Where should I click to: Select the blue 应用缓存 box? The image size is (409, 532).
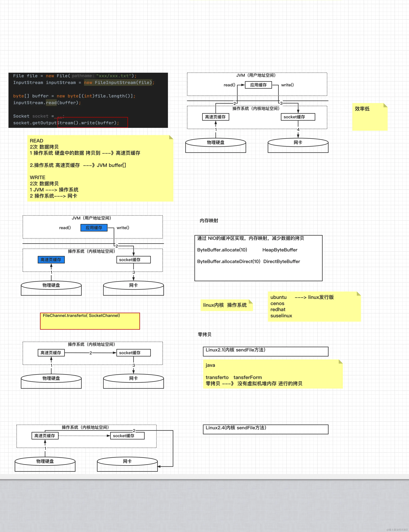point(94,228)
